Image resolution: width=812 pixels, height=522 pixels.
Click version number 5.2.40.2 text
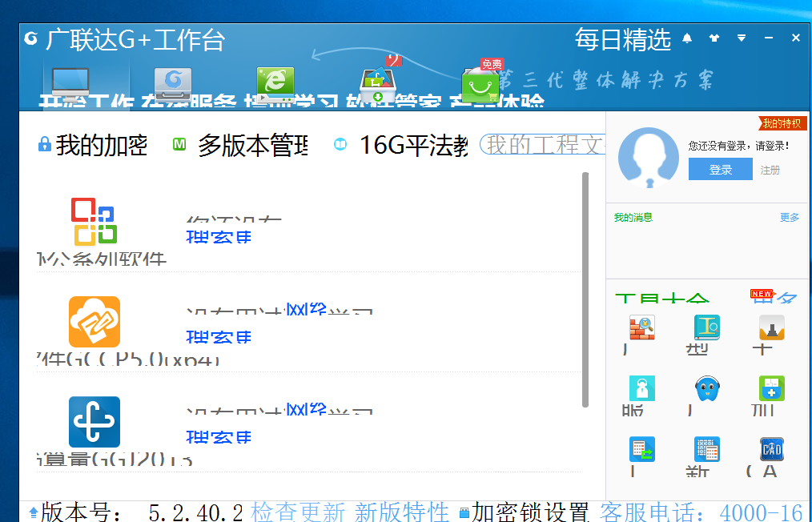pos(195,512)
